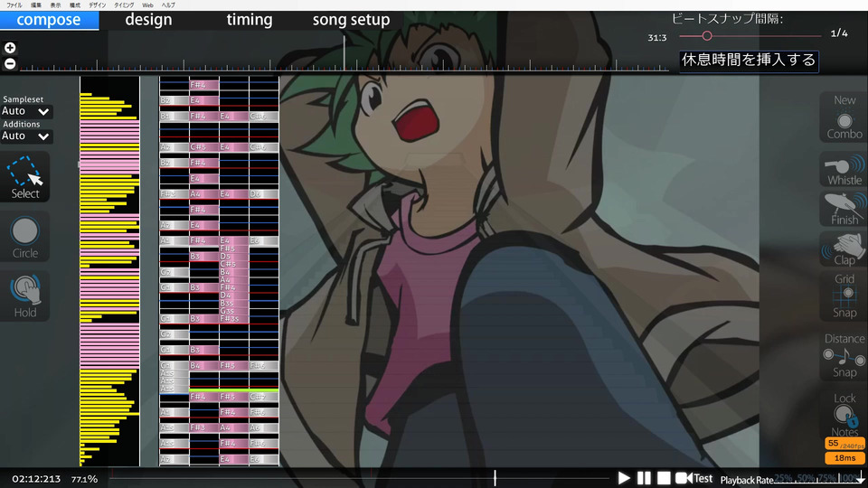Toggle the Whistle hitsound
868x488 pixels.
[844, 171]
